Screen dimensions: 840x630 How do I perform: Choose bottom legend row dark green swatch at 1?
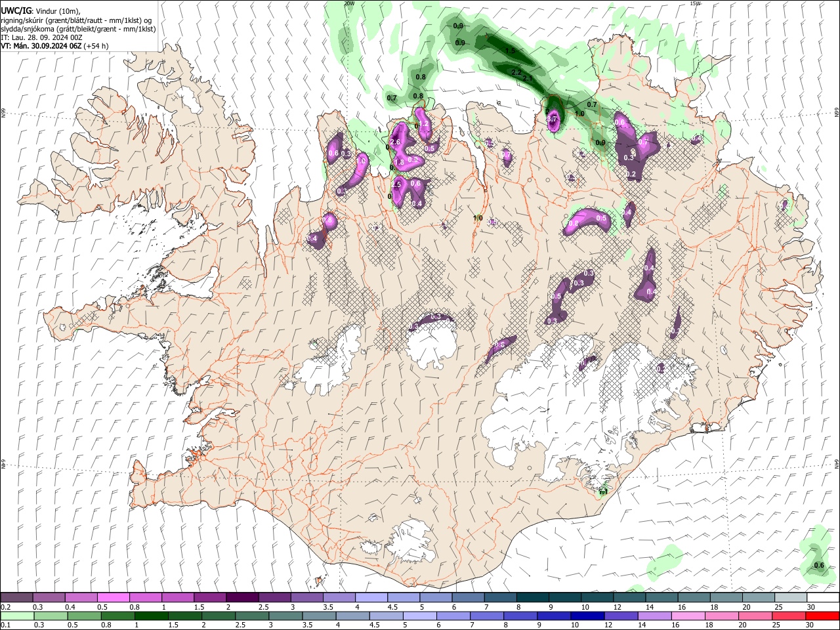[x=152, y=616]
